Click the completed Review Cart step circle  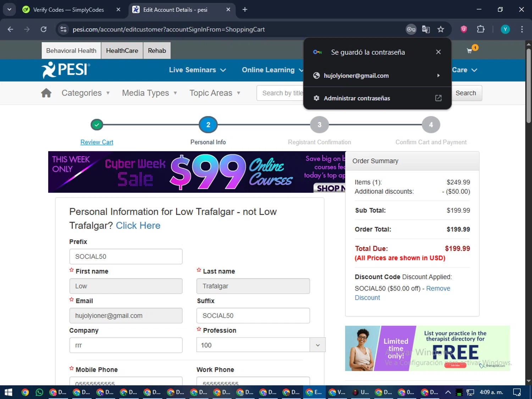coord(97,125)
